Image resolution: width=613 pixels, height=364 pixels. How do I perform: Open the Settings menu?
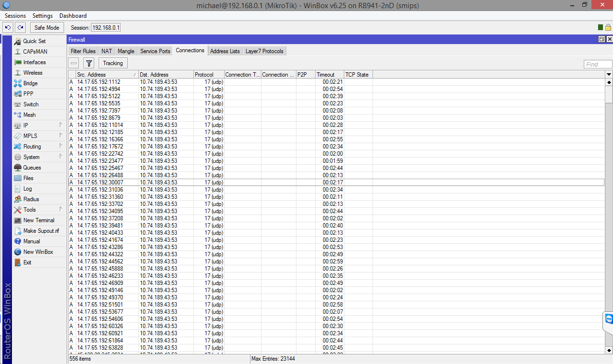[x=43, y=16]
